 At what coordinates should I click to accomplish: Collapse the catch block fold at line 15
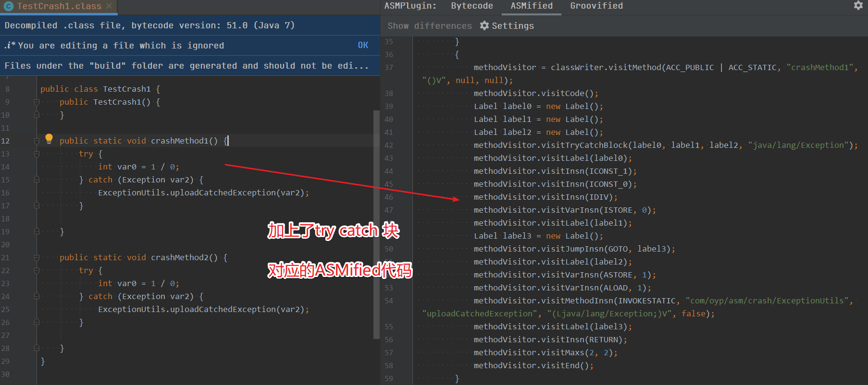click(x=37, y=180)
